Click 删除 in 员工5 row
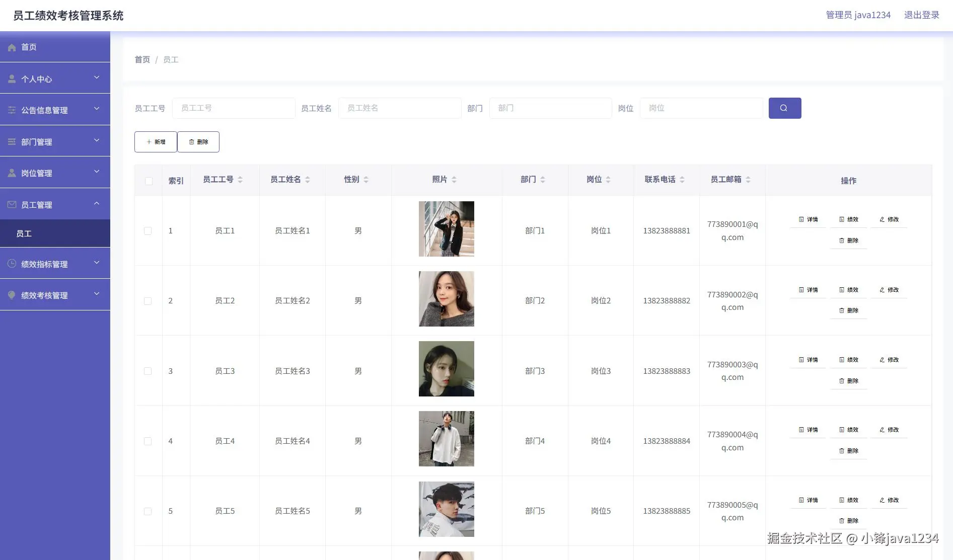Screen dimensions: 953x560 [x=848, y=521]
